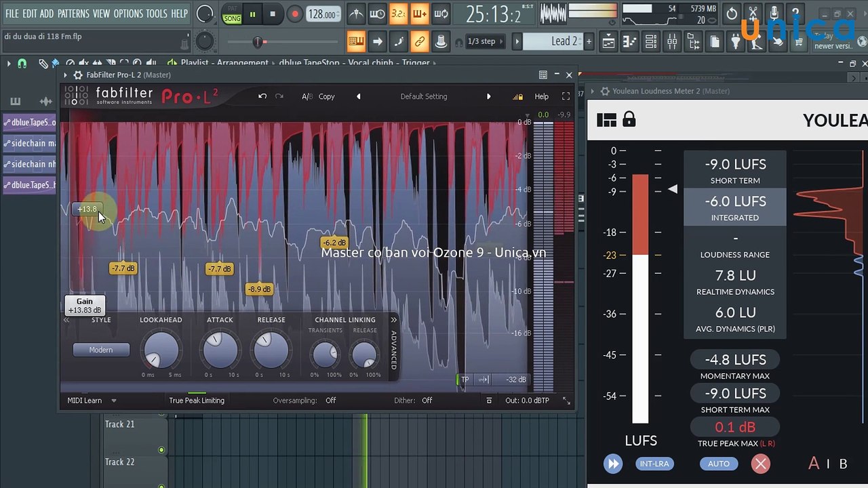Open the OPTIONS menu
Viewport: 868px width, 488px height.
click(128, 14)
